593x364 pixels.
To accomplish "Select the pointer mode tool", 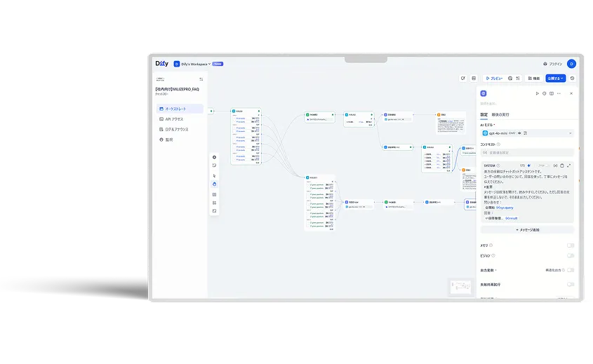I will [214, 175].
